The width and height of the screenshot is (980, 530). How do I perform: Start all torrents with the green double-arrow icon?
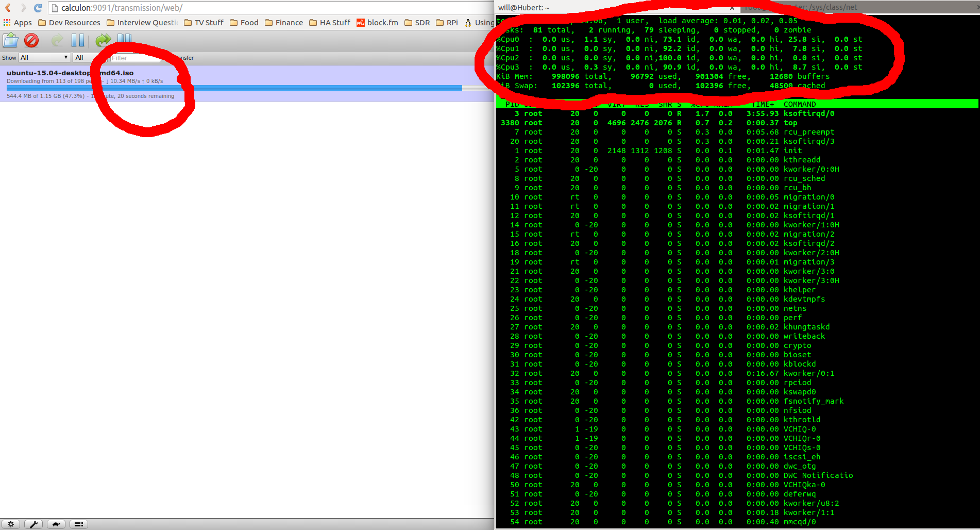point(103,40)
